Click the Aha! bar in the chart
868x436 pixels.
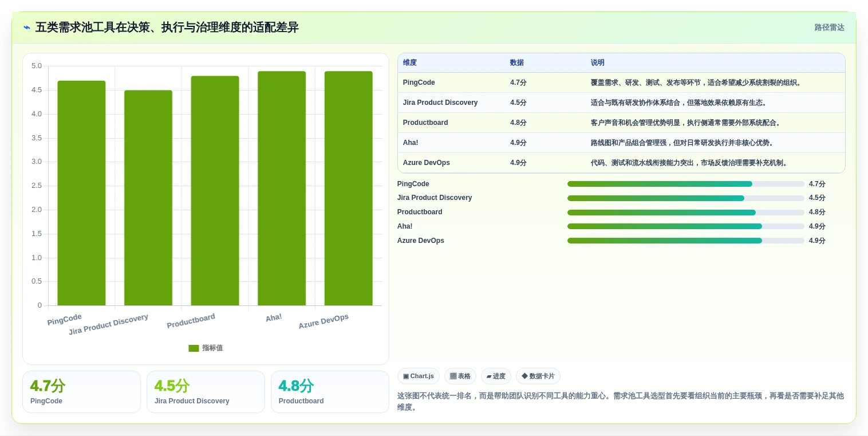click(282, 188)
